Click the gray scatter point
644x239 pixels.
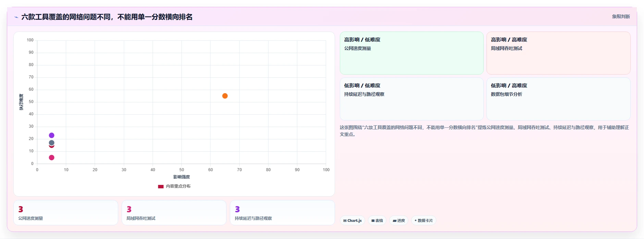point(52,143)
